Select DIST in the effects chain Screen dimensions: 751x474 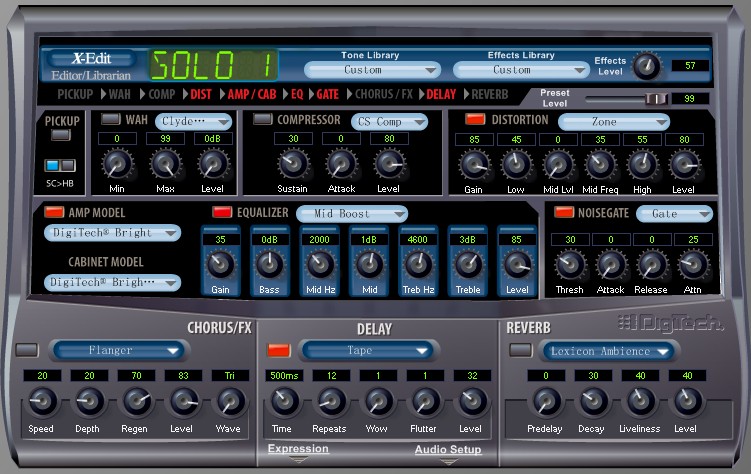coord(201,94)
